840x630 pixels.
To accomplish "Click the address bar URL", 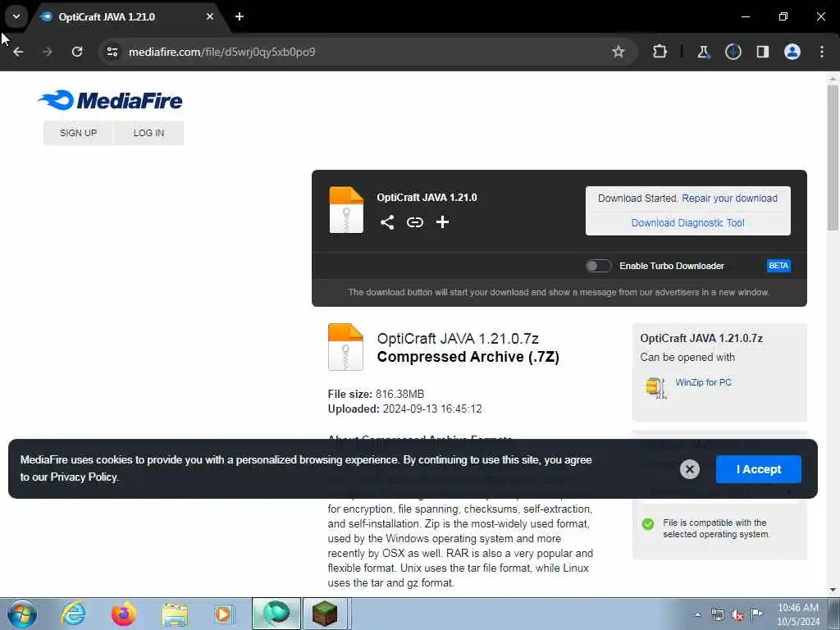I will point(221,52).
